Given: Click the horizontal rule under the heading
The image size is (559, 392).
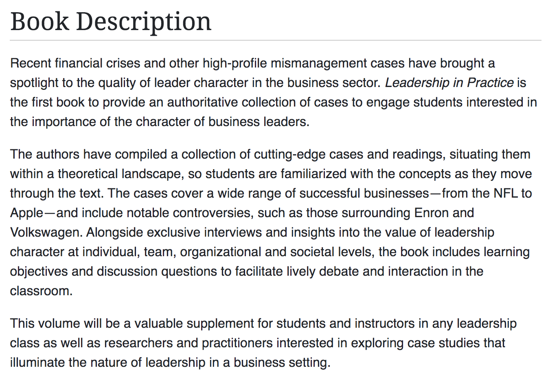Looking at the screenshot, I should (276, 40).
